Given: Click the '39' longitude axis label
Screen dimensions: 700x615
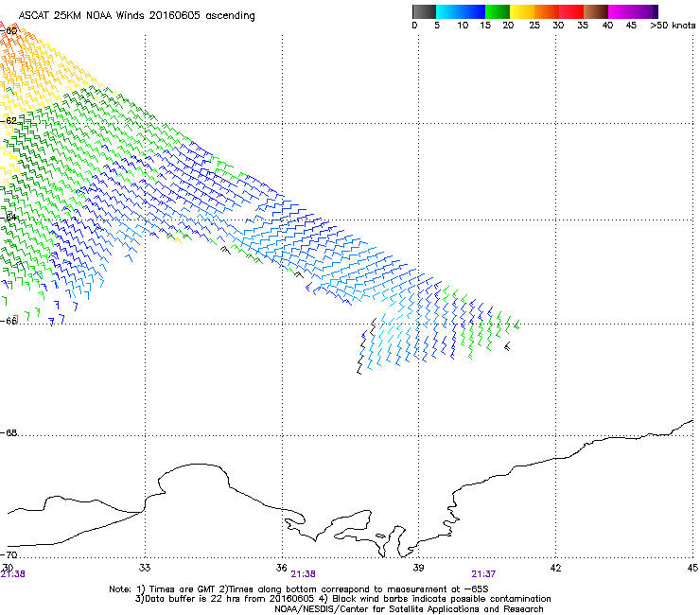Looking at the screenshot, I should [x=418, y=568].
